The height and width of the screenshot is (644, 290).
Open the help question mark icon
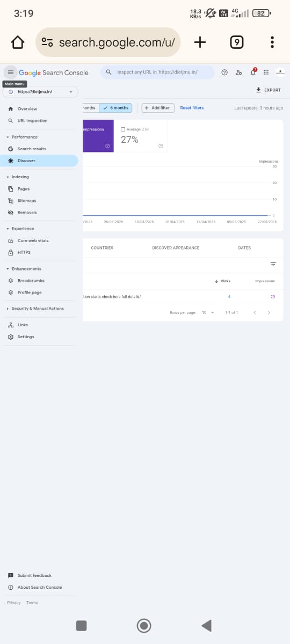point(224,72)
